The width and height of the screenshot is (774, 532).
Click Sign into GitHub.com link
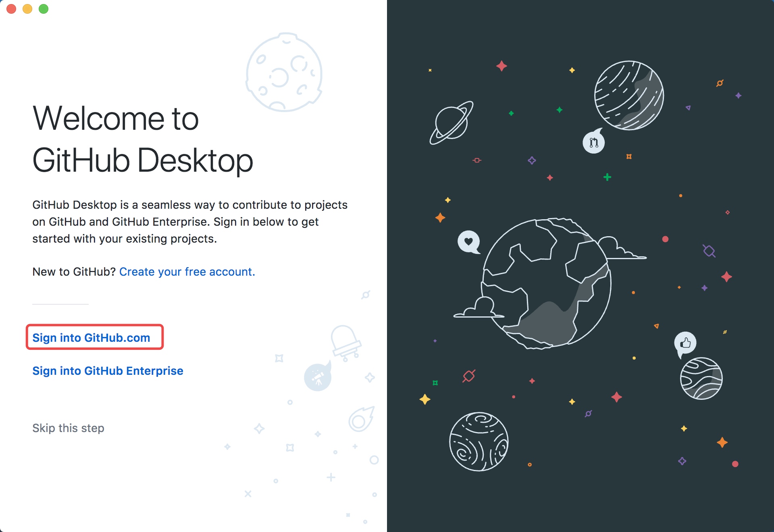pyautogui.click(x=91, y=337)
